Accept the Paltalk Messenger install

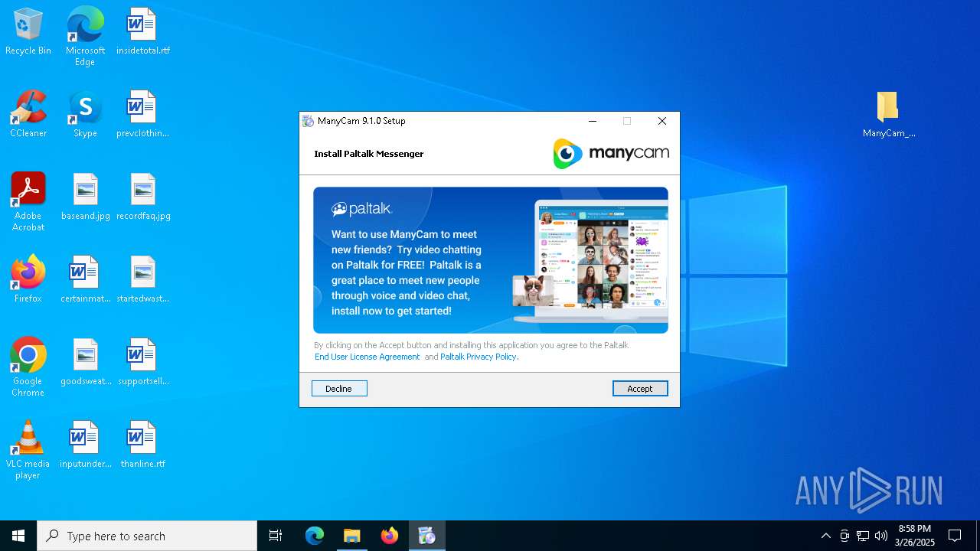[x=640, y=389]
